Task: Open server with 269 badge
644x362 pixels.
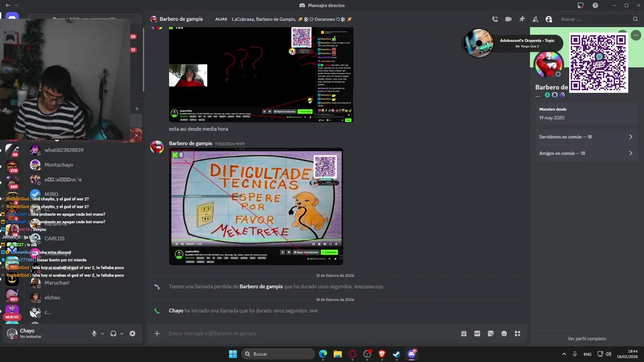Action: [x=12, y=183]
